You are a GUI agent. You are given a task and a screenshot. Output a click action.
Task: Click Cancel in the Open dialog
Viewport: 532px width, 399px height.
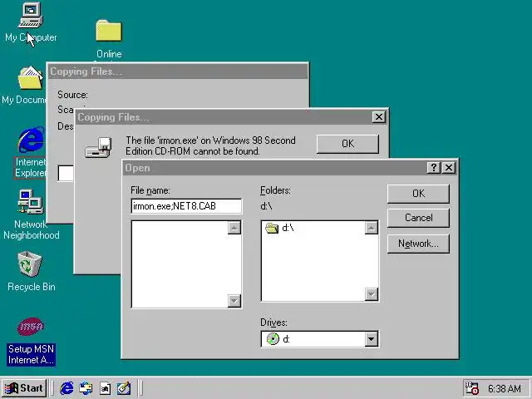click(418, 218)
